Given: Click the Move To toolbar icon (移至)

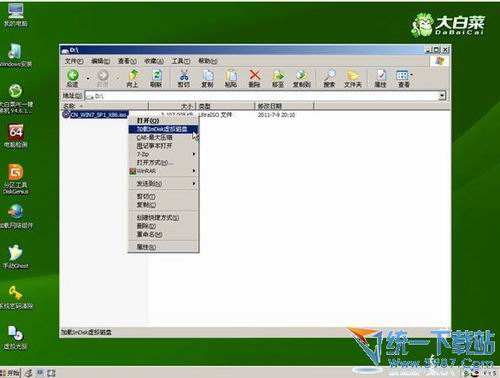Looking at the screenshot, I should (x=278, y=78).
